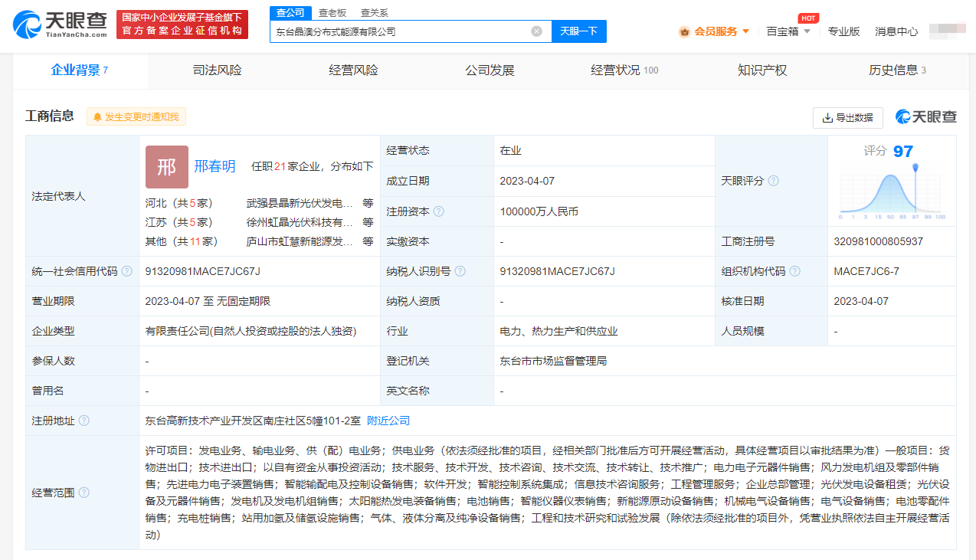
Task: Click the 电力、热力生产和供应业 industry value
Action: (x=558, y=331)
